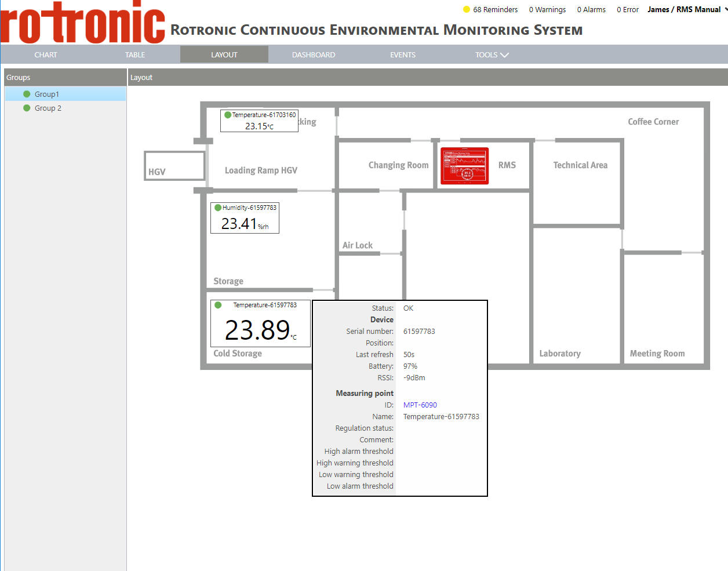Screen dimensions: 728x571
Task: Click Name value Temperature-61597783 in tooltip
Action: [x=441, y=417]
